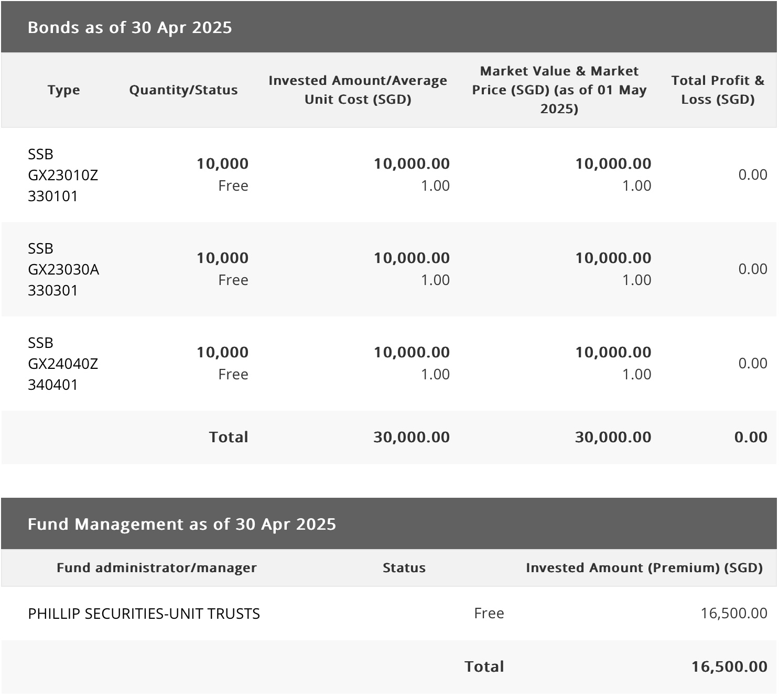Click the bond name SSB GX24040Z 340401

[x=63, y=364]
